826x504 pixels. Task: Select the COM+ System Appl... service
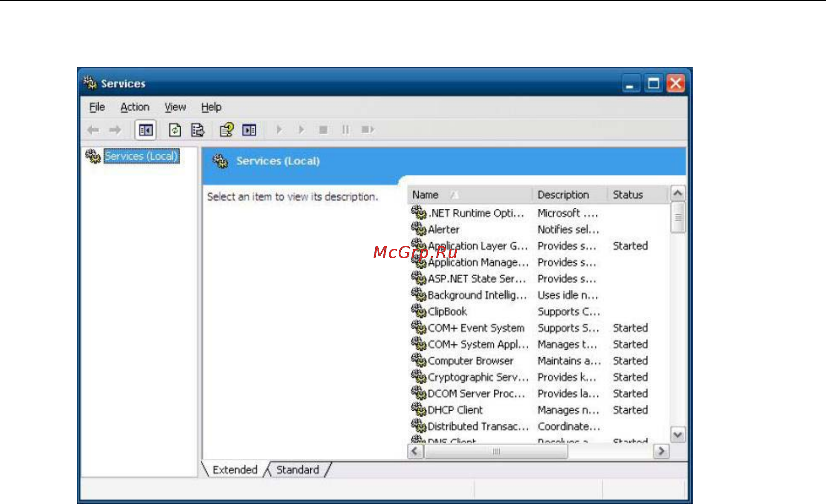478,344
